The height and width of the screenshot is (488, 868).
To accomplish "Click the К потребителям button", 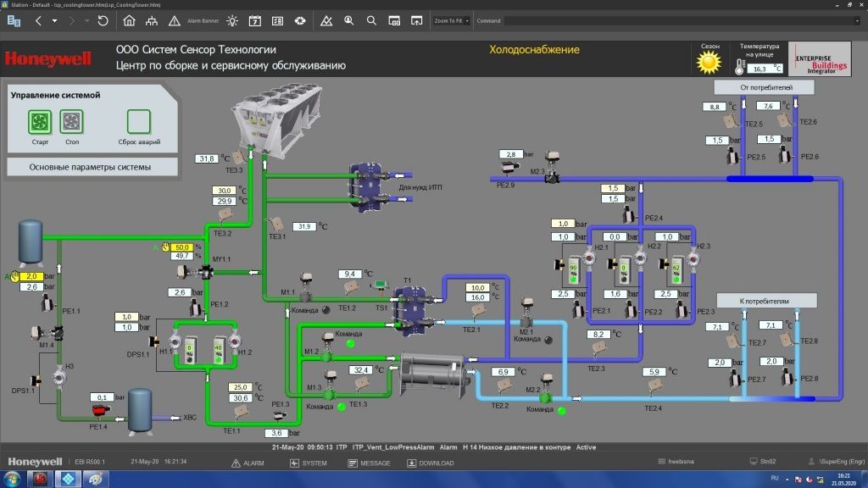I will [765, 301].
